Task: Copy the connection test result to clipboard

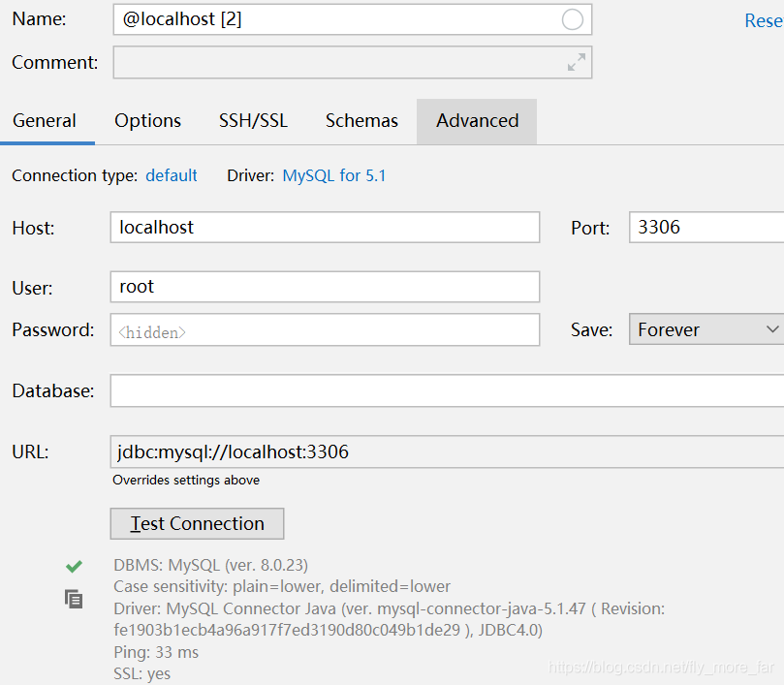Action: [74, 599]
